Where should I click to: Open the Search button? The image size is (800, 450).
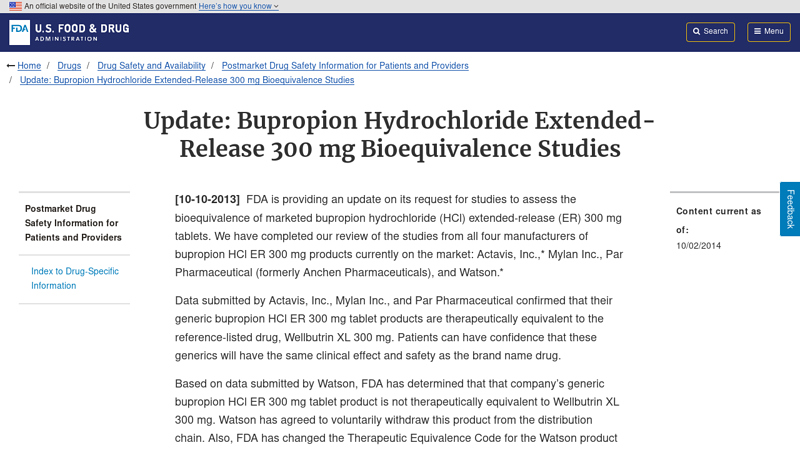(710, 32)
